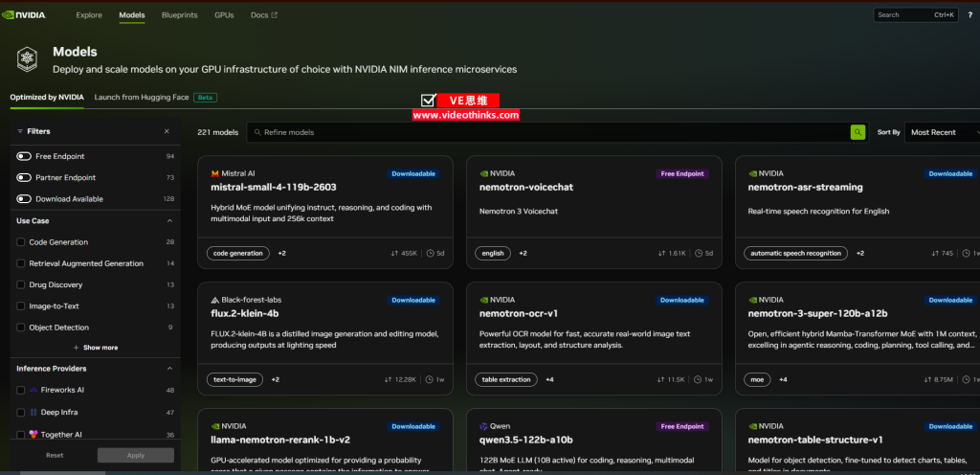Click the text-to-image tag

click(x=235, y=379)
